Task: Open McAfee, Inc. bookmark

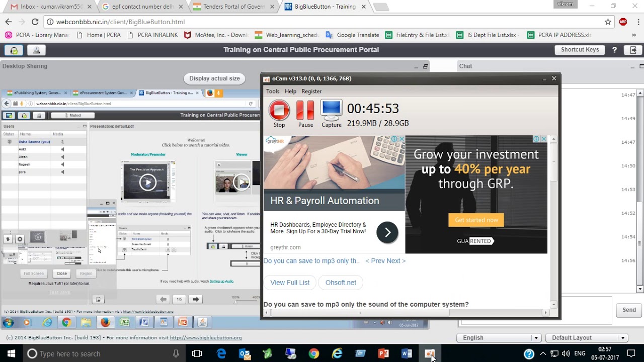Action: [x=216, y=35]
